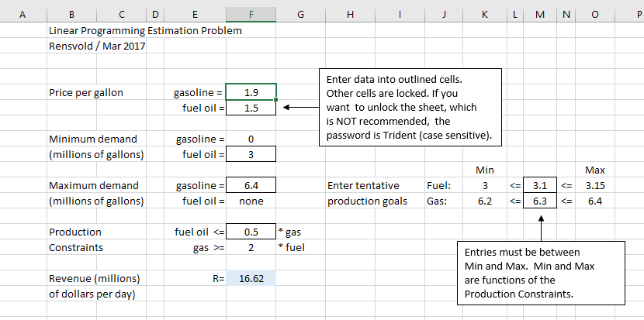Click the Gas Min value 6.2 cell
Screen dimensions: 644x320
[x=485, y=201]
